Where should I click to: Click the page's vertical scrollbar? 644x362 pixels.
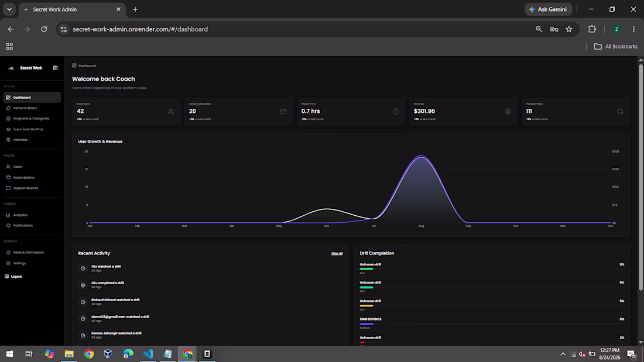click(x=640, y=177)
